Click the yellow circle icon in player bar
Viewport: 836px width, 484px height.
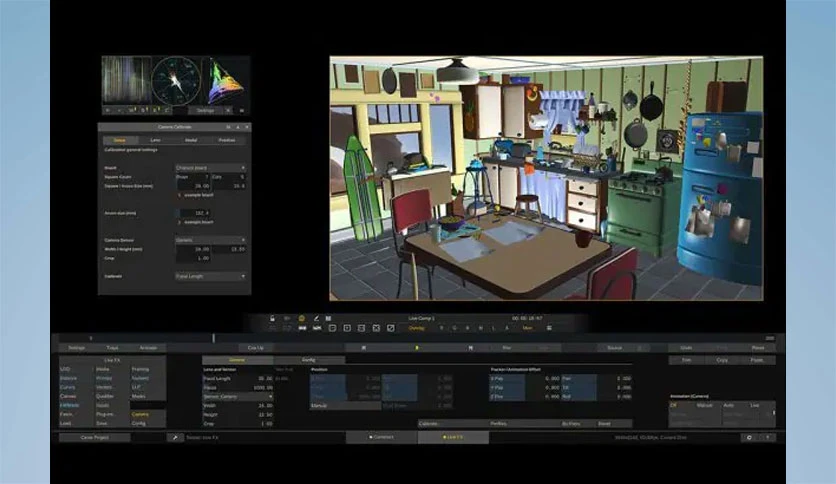pyautogui.click(x=301, y=318)
